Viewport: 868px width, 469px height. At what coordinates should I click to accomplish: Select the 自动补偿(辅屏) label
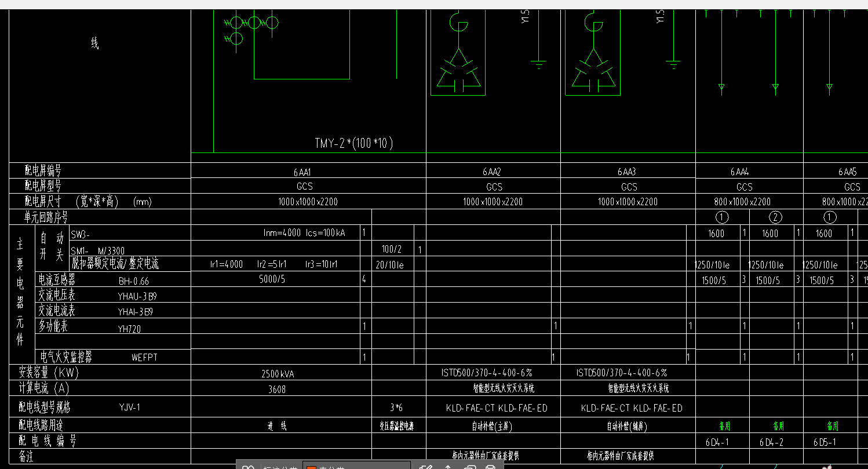[x=627, y=426]
